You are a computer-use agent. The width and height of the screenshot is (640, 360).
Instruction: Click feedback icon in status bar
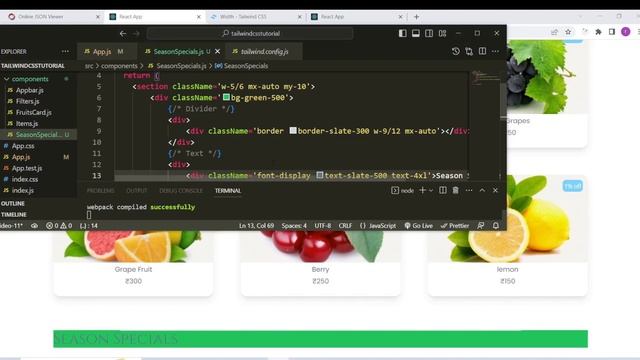[x=481, y=225]
